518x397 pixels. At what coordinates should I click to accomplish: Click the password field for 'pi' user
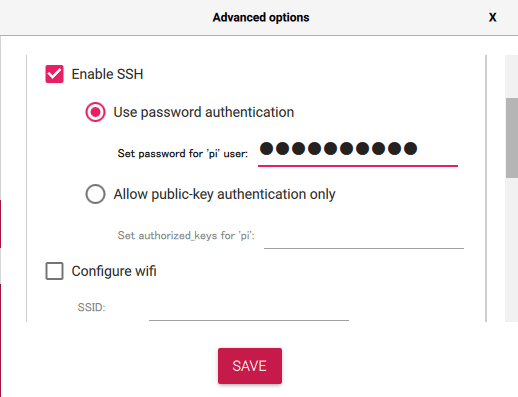[x=358, y=153]
